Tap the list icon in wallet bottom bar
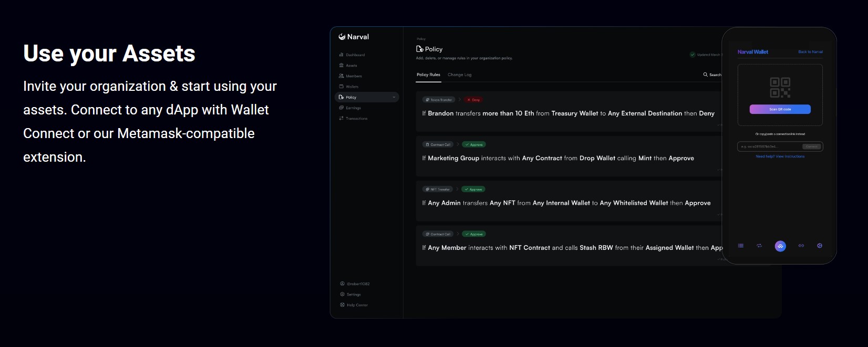 click(741, 246)
